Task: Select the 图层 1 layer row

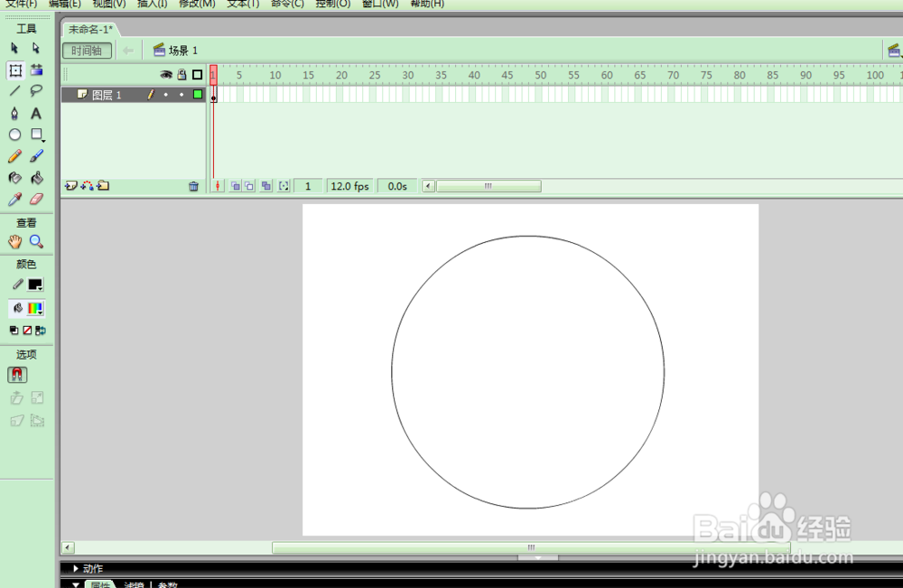Action: coord(133,95)
